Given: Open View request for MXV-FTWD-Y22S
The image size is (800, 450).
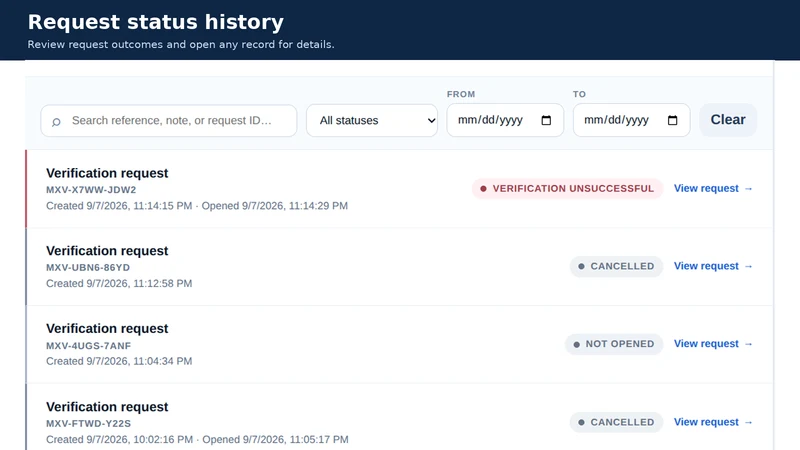Looking at the screenshot, I should [713, 422].
